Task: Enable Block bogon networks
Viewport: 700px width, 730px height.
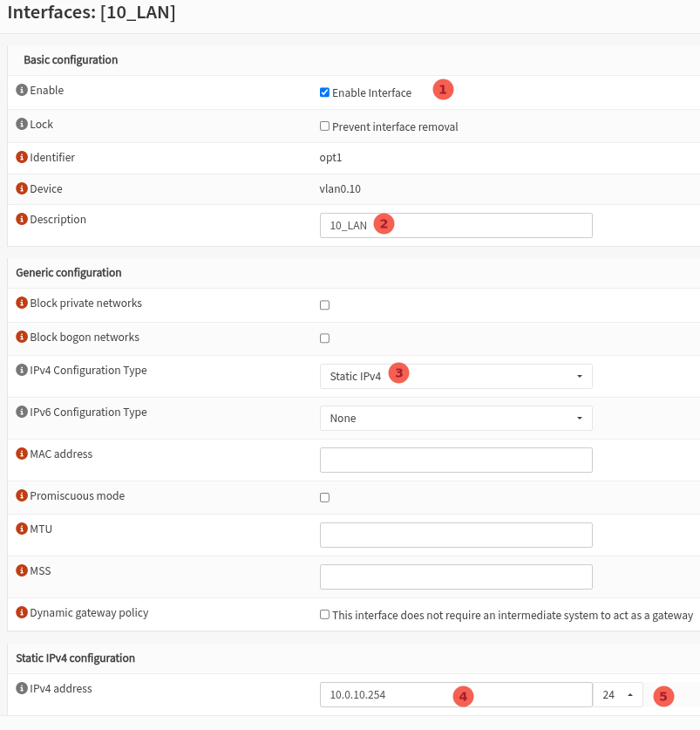Action: click(324, 338)
